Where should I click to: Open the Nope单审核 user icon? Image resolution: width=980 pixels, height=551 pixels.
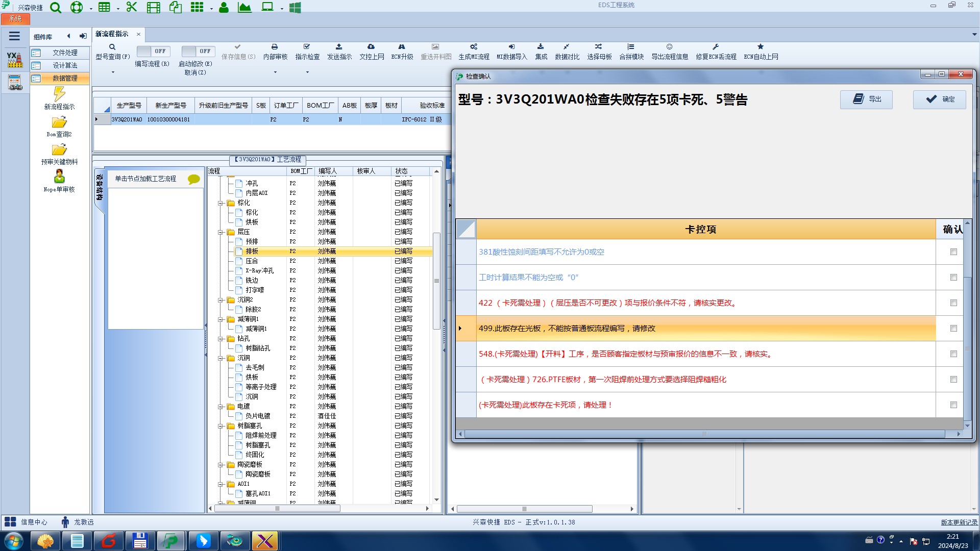pos(59,177)
